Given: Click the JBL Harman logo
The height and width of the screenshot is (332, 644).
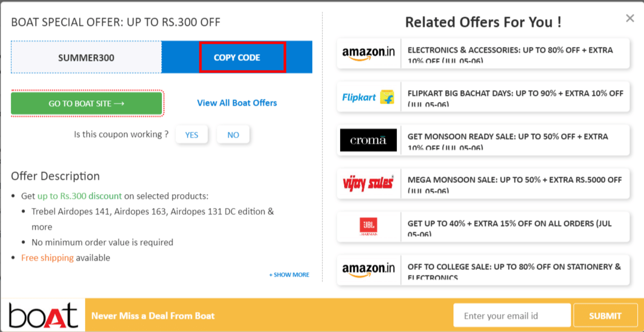Looking at the screenshot, I should point(368,226).
